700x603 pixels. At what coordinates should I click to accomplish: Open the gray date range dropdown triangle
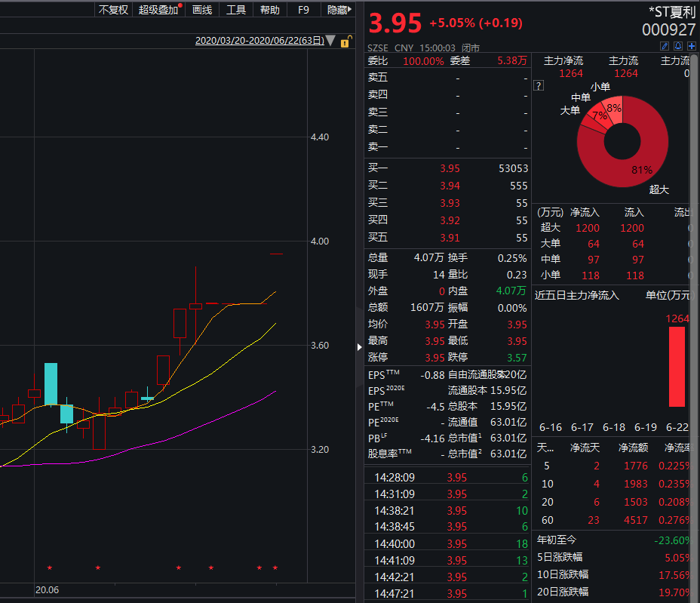click(330, 41)
